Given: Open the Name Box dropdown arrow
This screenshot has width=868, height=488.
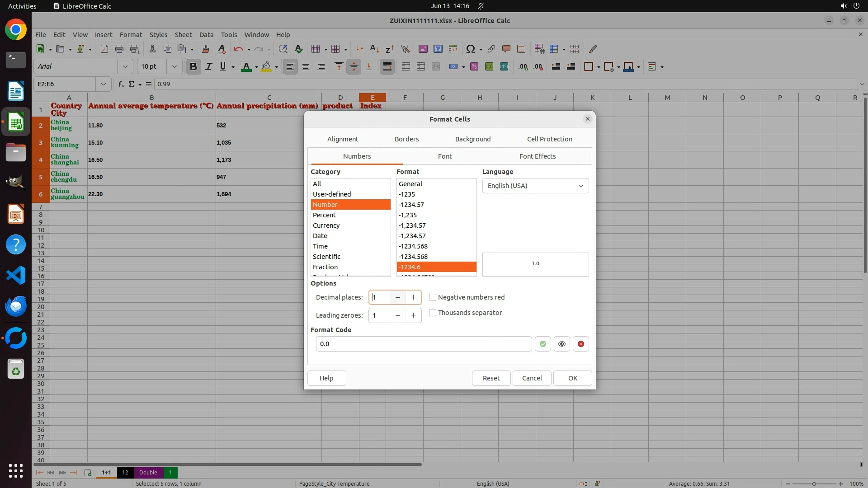Looking at the screenshot, I should [104, 84].
